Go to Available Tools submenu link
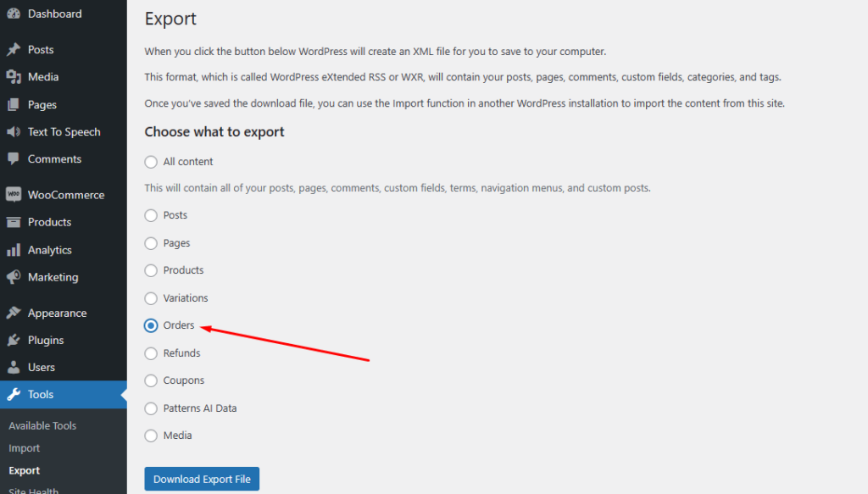Screen dimensions: 868x494 coord(42,426)
